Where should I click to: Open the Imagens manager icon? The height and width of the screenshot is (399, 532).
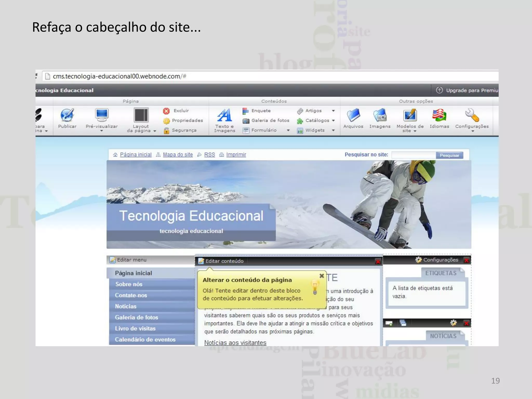pyautogui.click(x=380, y=115)
